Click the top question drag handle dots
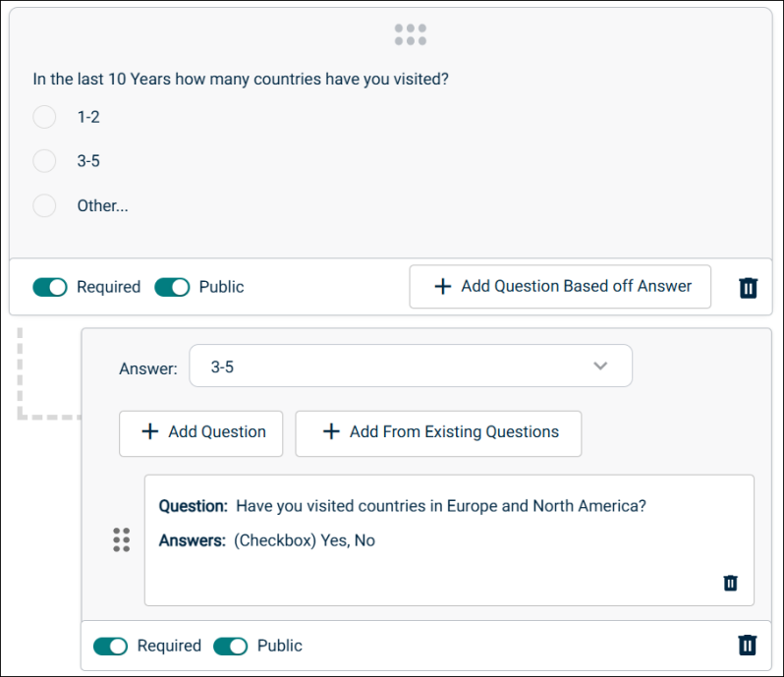 coord(410,34)
